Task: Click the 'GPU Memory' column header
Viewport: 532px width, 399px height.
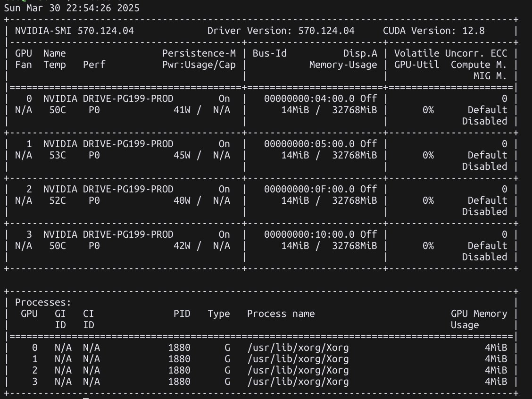Action: coord(479,314)
